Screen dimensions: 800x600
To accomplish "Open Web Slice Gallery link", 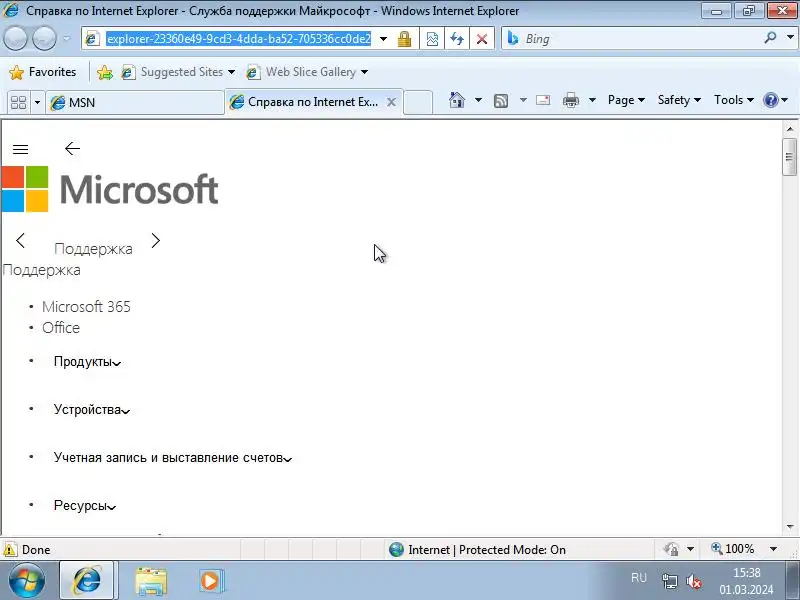I will point(307,72).
